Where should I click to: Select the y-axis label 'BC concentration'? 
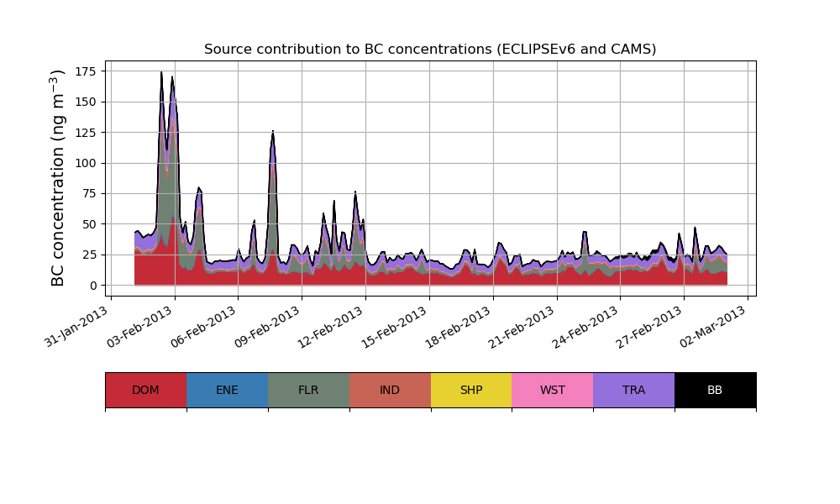[x=58, y=178]
